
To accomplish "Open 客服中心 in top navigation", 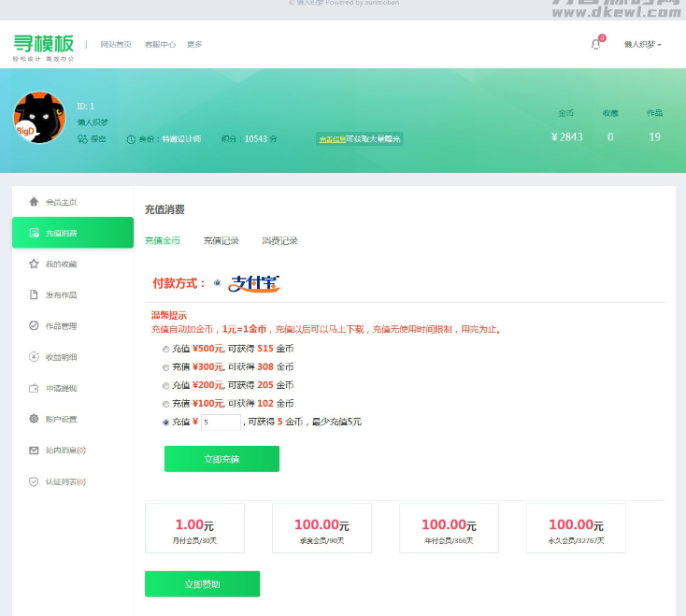I will click(160, 44).
